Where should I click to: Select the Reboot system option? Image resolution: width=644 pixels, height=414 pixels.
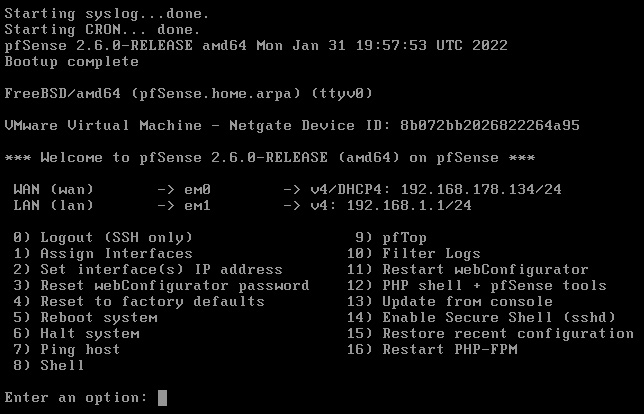85,318
